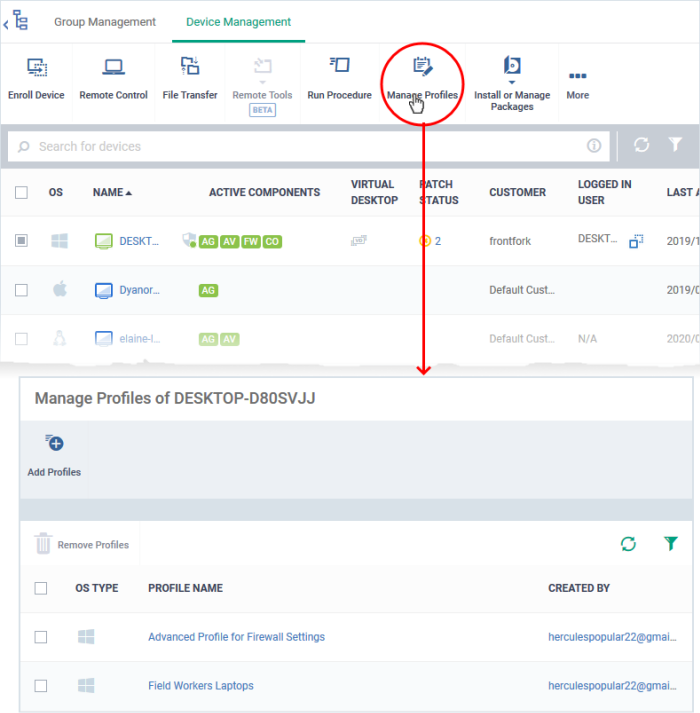700x713 pixels.
Task: Start a File Transfer
Action: (190, 68)
